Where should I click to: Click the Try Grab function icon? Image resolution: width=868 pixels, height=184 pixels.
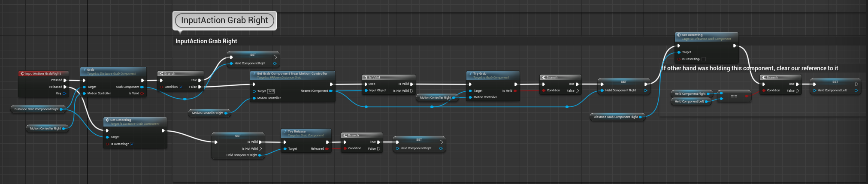[470, 73]
